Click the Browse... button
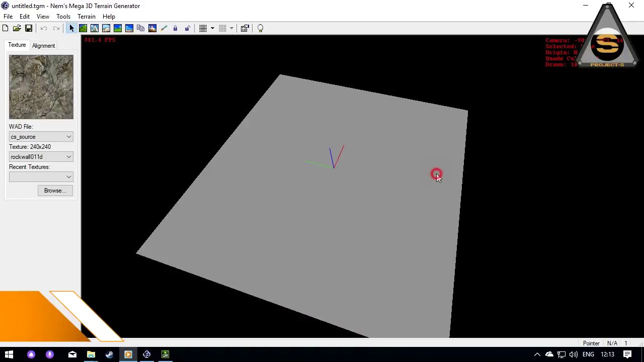The height and width of the screenshot is (362, 644). coord(55,191)
